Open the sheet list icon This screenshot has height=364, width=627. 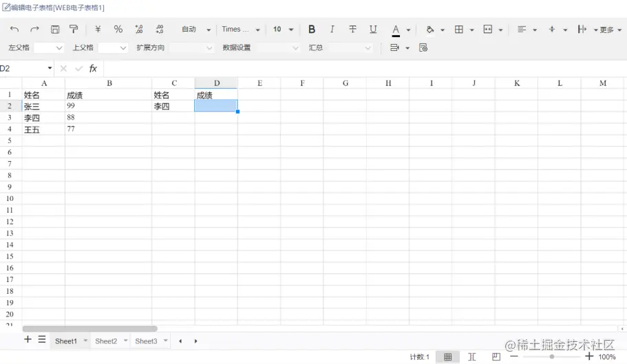tap(42, 340)
